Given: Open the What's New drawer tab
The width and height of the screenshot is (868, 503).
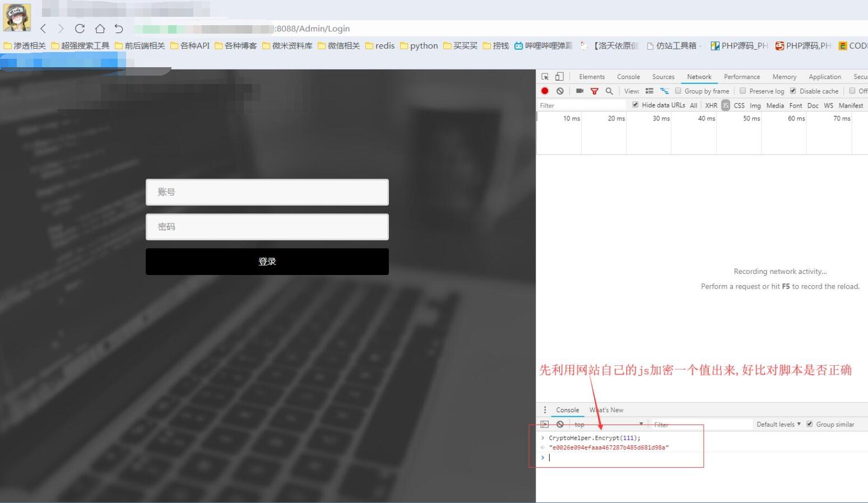Looking at the screenshot, I should point(606,410).
